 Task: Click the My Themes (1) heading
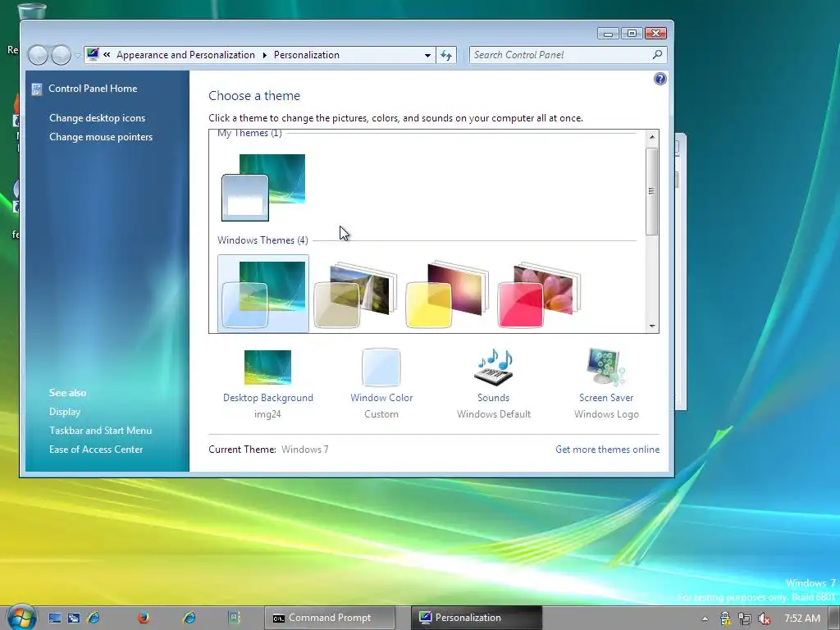coord(249,134)
